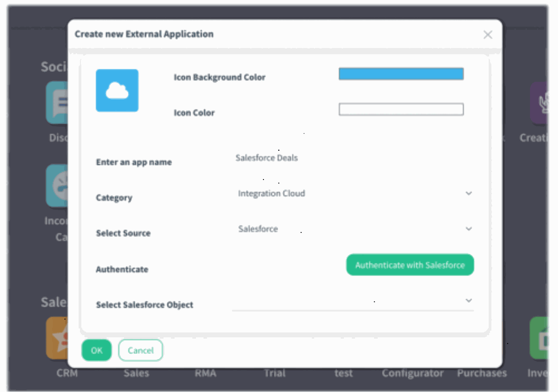The height and width of the screenshot is (392, 558).
Task: Close the Create new External Application dialog
Action: tap(488, 35)
